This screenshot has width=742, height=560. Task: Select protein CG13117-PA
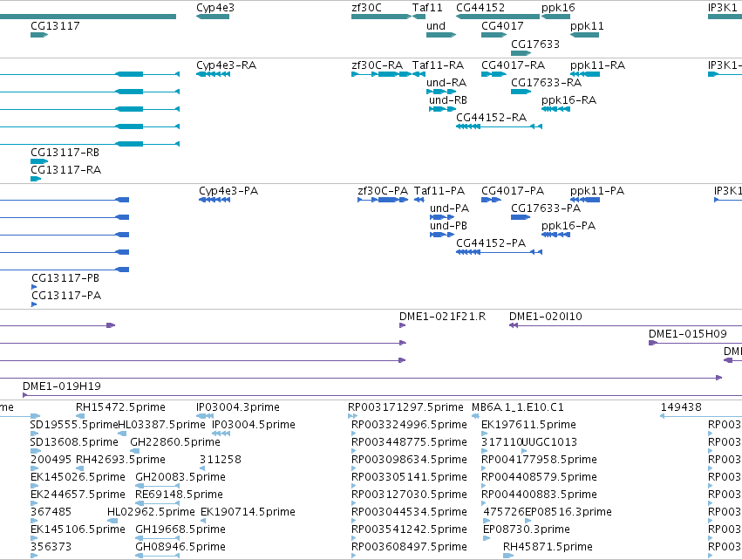click(x=34, y=304)
